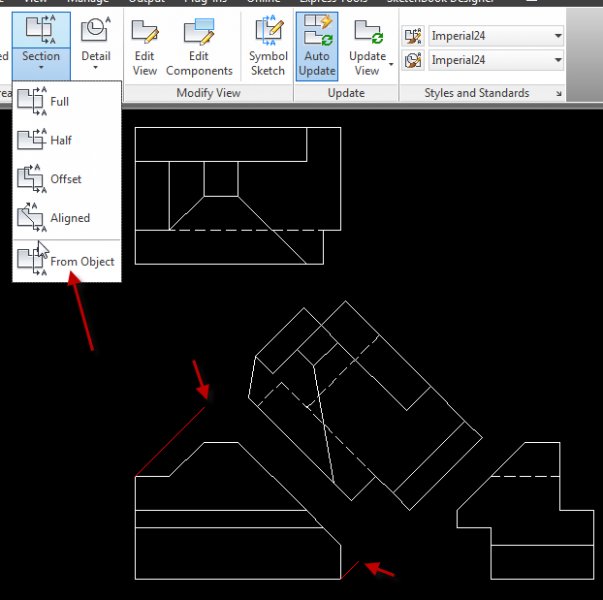Viewport: 603px width, 600px height.
Task: Click the Edit View tool
Action: point(145,47)
